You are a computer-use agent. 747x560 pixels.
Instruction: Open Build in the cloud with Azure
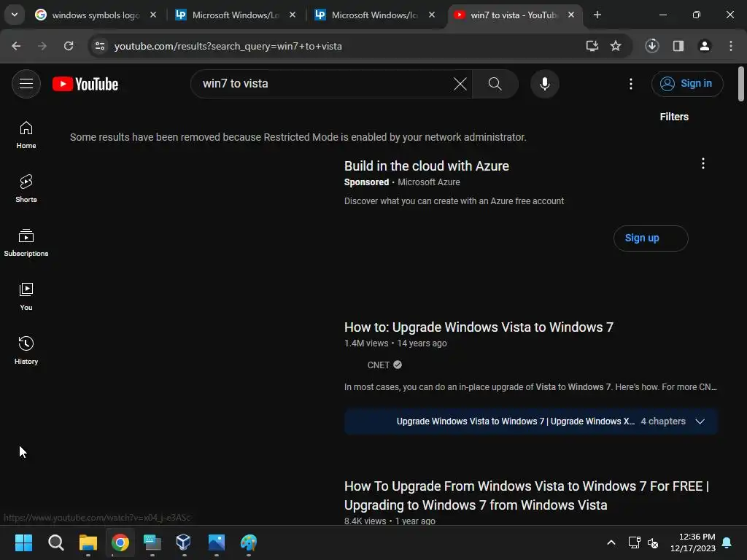point(426,166)
